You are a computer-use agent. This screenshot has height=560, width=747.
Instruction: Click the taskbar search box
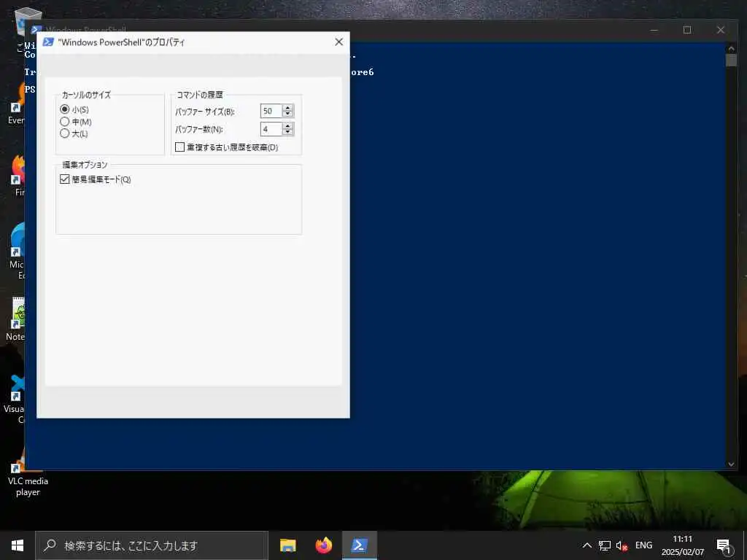click(x=152, y=545)
